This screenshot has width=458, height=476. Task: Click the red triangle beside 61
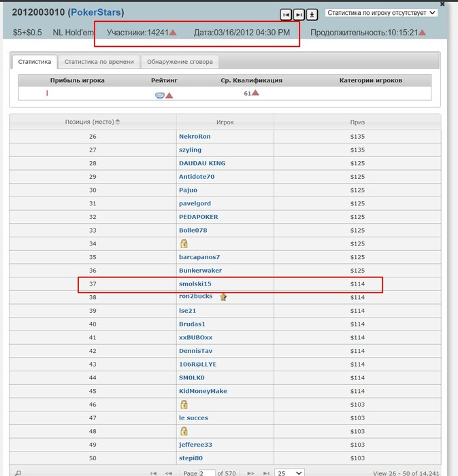(x=256, y=92)
